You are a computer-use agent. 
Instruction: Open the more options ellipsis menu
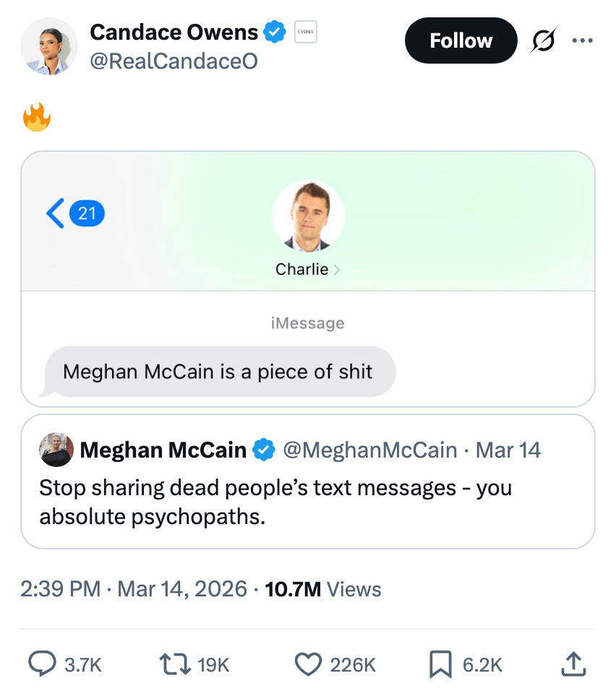pos(583,40)
